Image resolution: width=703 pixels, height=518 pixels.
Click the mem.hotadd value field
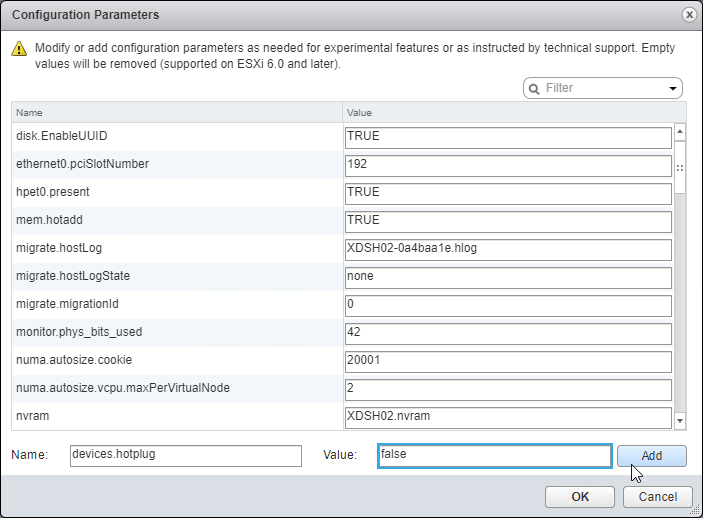pyautogui.click(x=507, y=220)
